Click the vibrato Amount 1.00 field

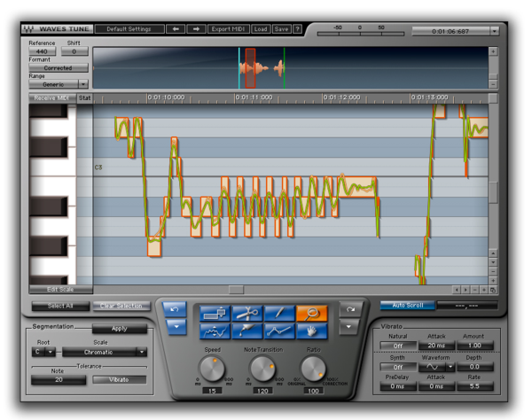click(475, 346)
